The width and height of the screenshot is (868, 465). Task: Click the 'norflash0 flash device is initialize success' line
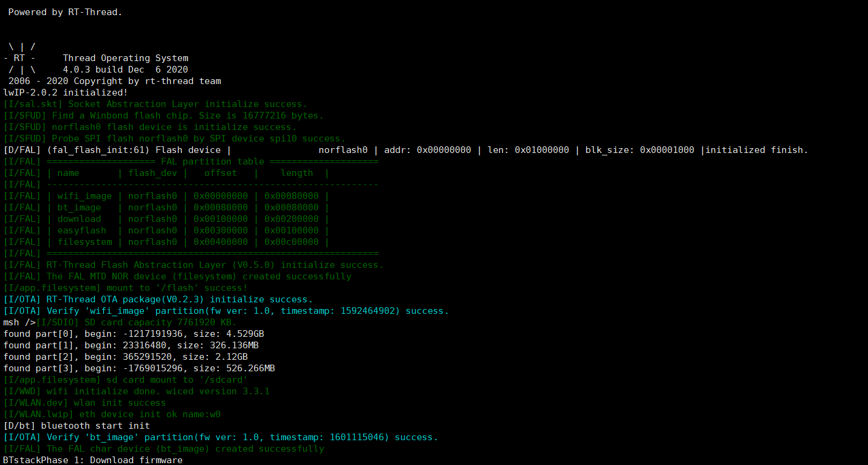(150, 127)
